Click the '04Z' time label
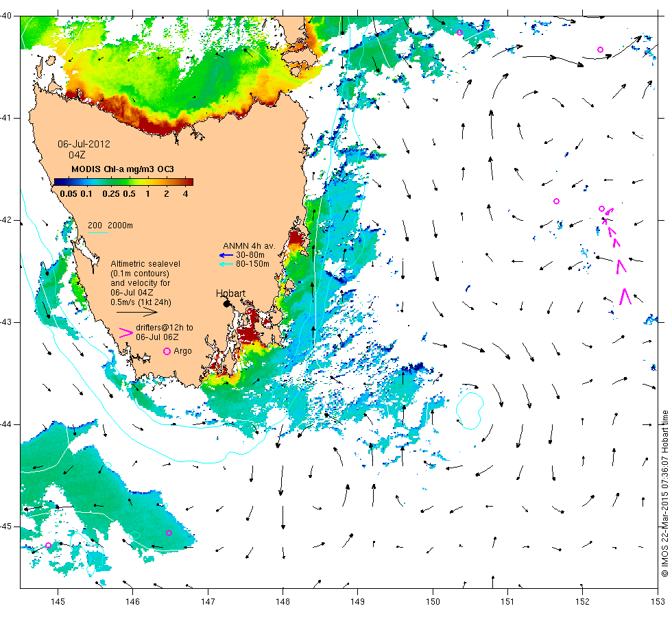The width and height of the screenshot is (672, 617). pyautogui.click(x=77, y=155)
